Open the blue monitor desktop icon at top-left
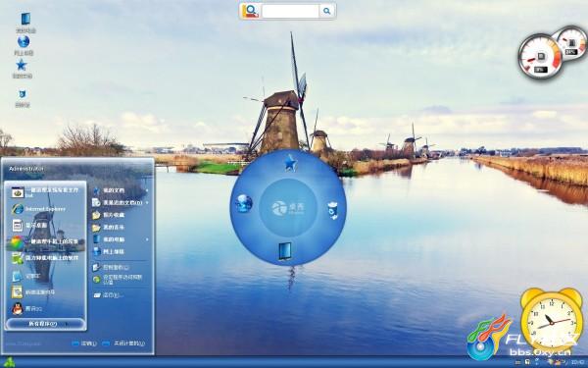 click(25, 19)
